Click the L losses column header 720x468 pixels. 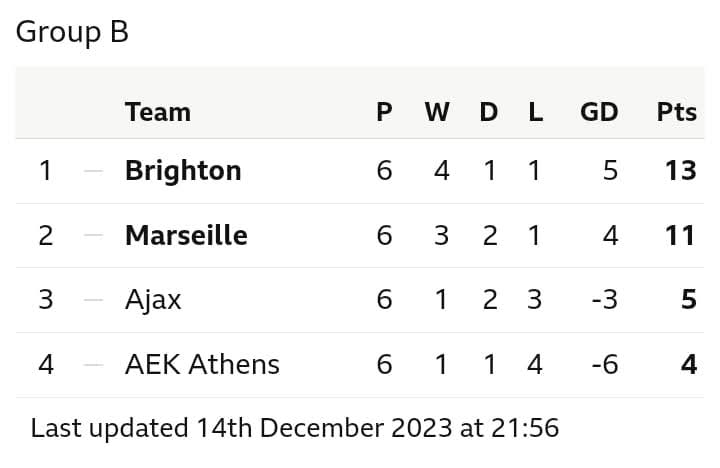pyautogui.click(x=535, y=112)
